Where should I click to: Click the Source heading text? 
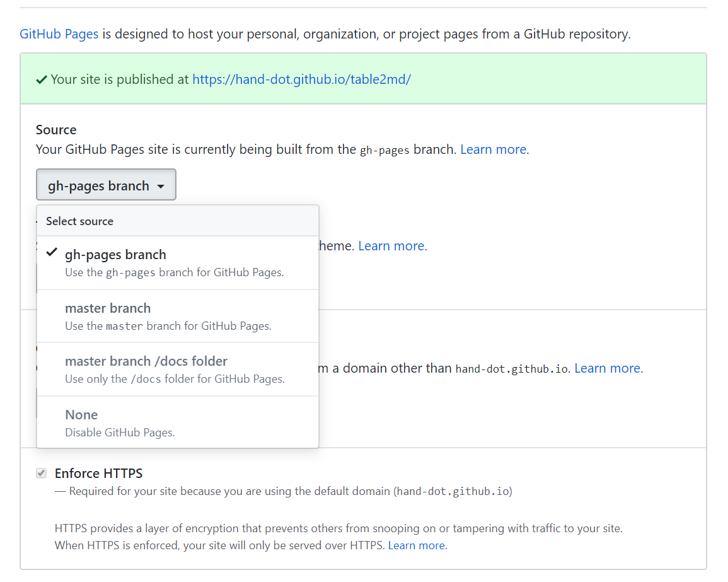[x=56, y=130]
